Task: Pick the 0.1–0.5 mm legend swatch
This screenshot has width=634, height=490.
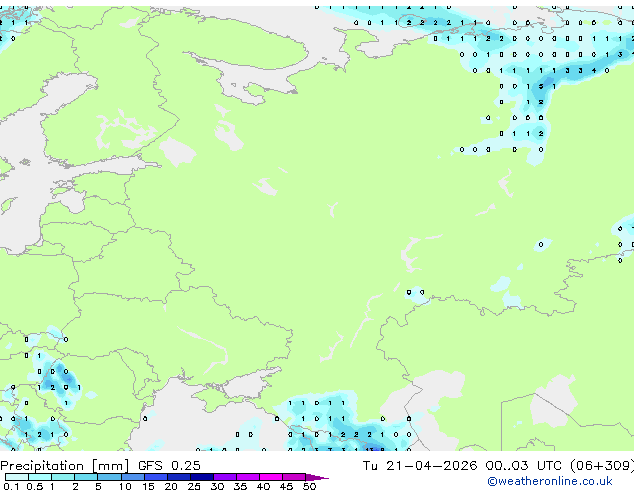Action: (17, 477)
